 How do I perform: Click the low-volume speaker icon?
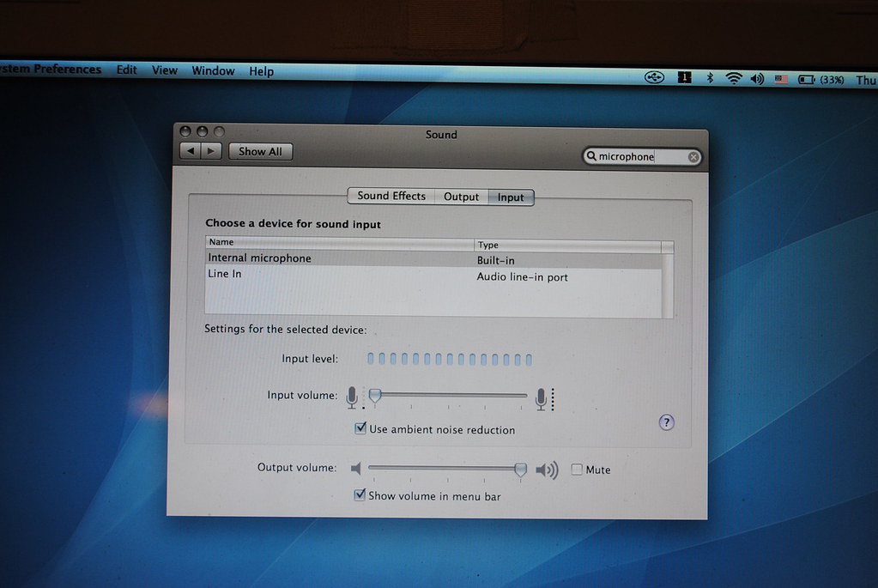coord(356,469)
